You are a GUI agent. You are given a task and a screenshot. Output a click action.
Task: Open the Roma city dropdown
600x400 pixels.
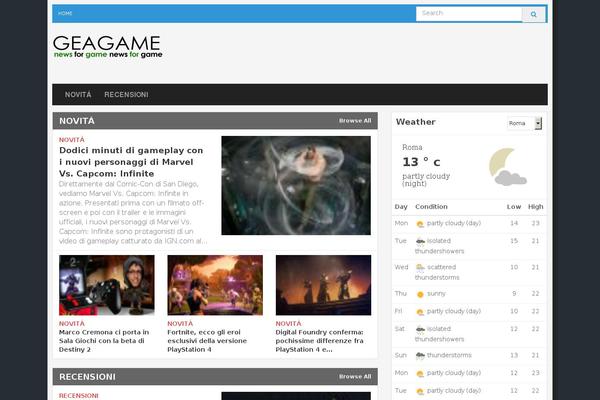pyautogui.click(x=524, y=123)
